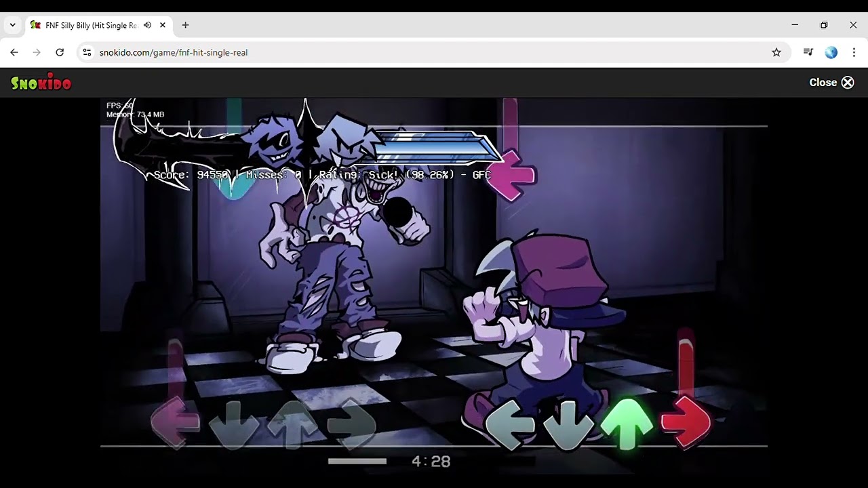This screenshot has width=868, height=488.
Task: Click the browser forward arrow
Action: pyautogui.click(x=37, y=52)
